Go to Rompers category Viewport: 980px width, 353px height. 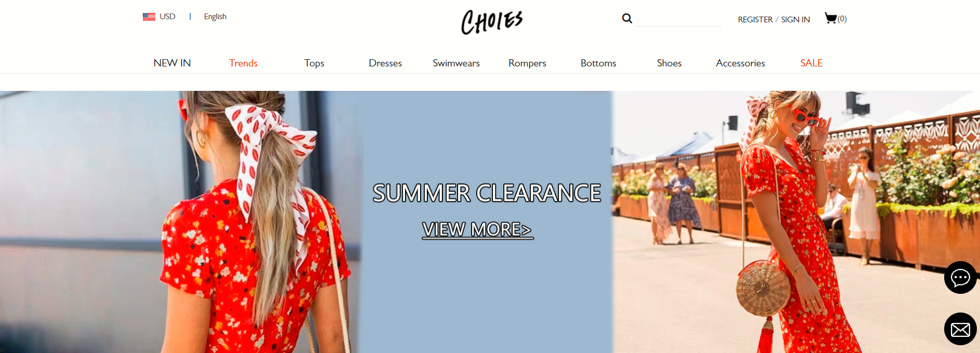(x=527, y=63)
